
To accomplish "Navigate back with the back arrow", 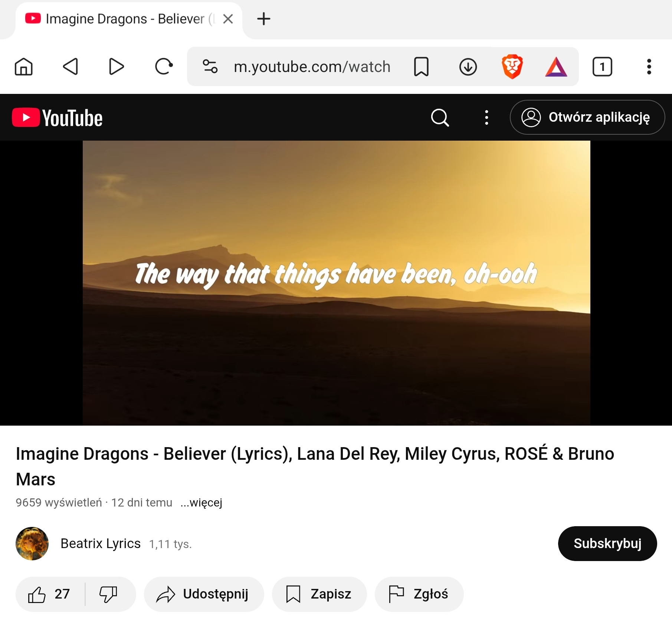I will point(70,67).
